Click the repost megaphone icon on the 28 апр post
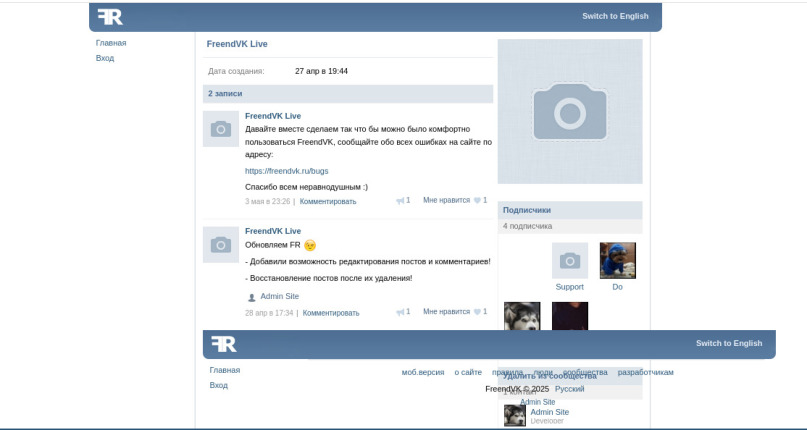807x430 pixels. [x=400, y=312]
